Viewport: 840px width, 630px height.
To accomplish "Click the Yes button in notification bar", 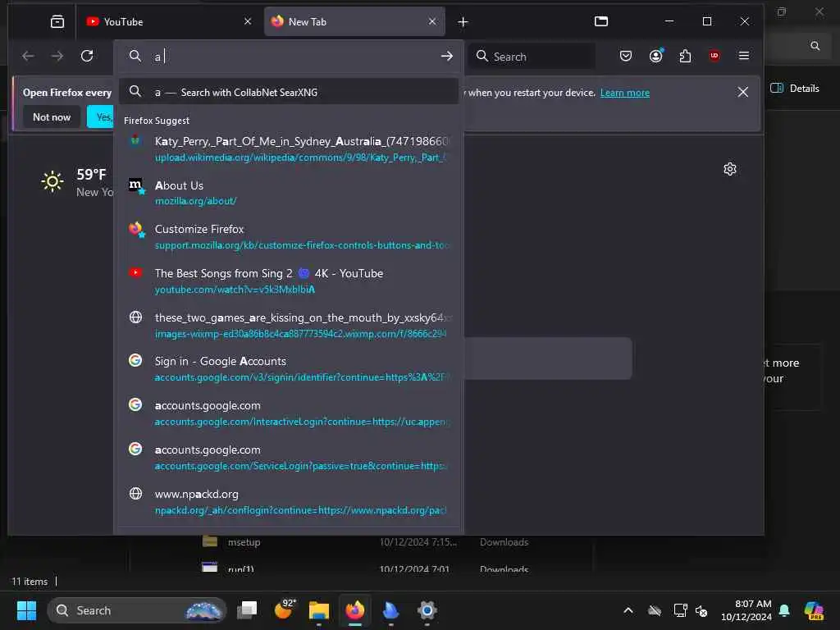I will pyautogui.click(x=100, y=116).
